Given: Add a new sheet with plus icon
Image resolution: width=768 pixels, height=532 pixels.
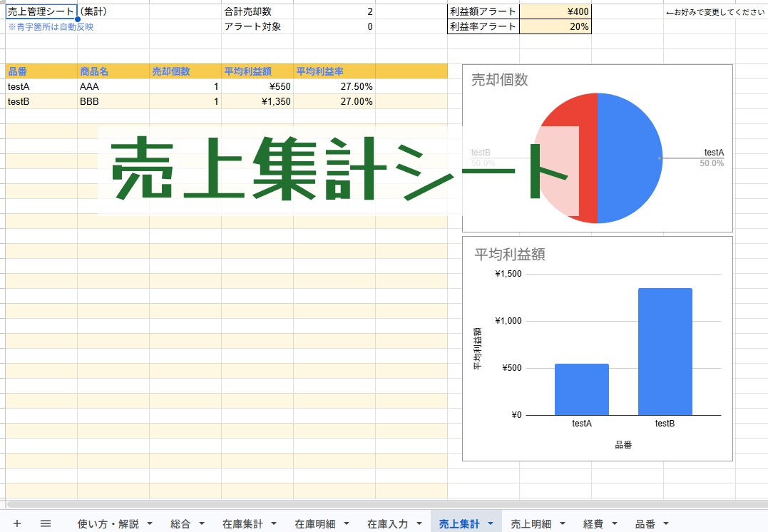Looking at the screenshot, I should 16,523.
